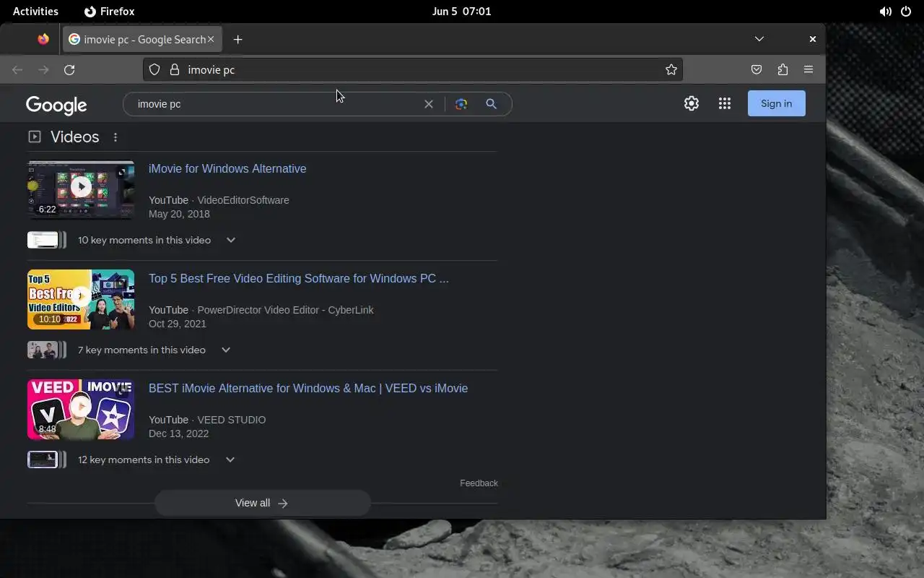Go to Google homepage via logo

click(x=56, y=105)
